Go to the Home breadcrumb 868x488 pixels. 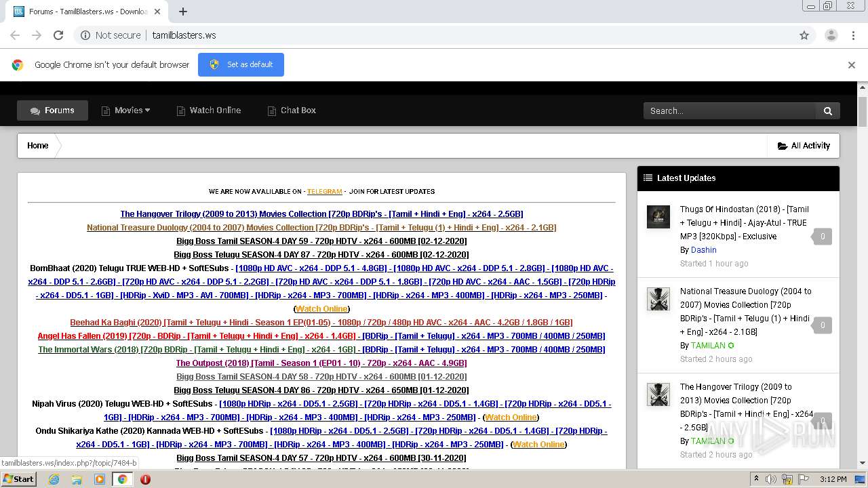pyautogui.click(x=37, y=146)
